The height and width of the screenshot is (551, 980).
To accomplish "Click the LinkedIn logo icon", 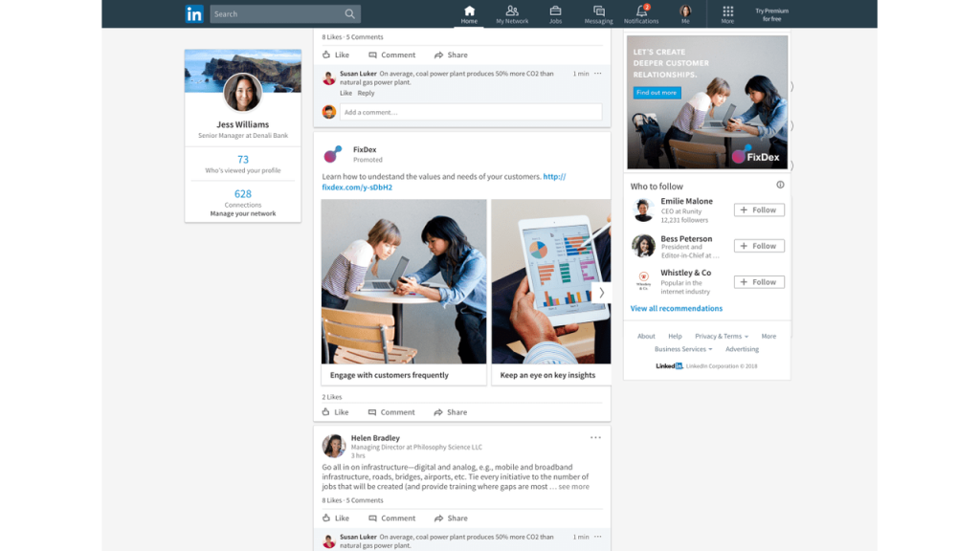I will 194,13.
